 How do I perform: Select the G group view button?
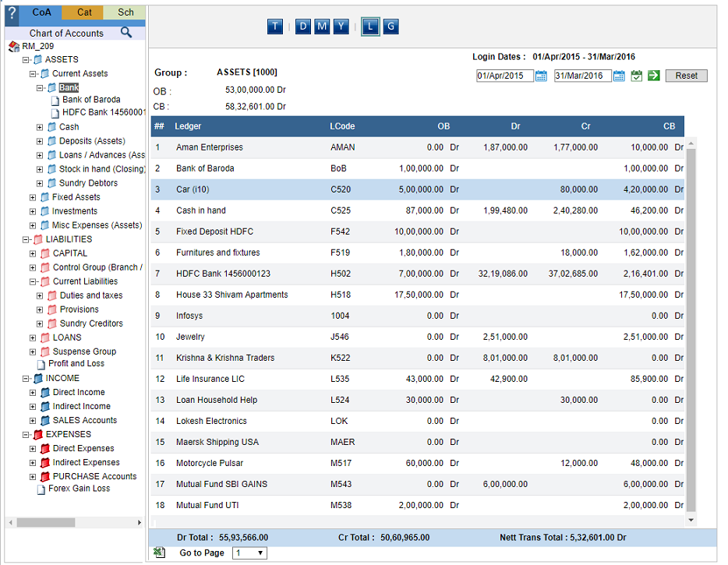click(391, 26)
